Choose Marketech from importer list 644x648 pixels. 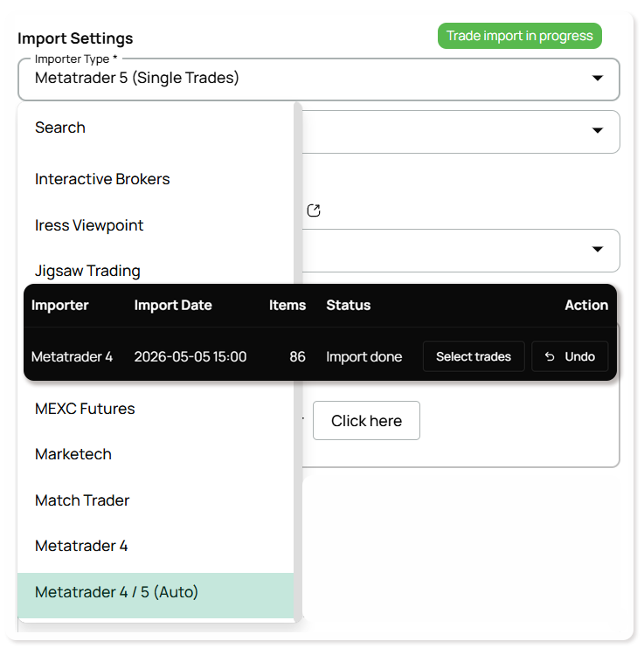point(156,454)
